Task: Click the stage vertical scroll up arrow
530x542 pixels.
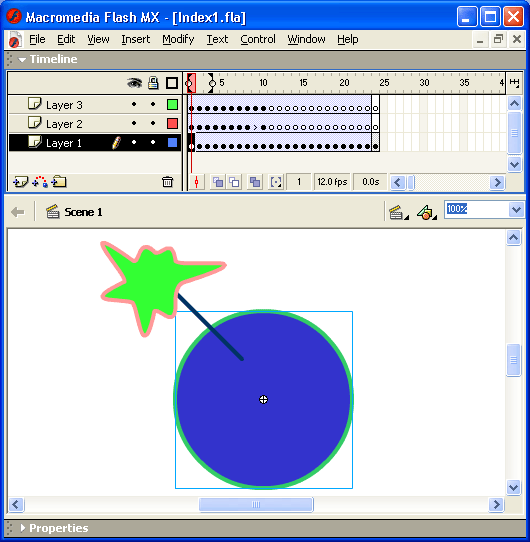Action: tap(514, 237)
